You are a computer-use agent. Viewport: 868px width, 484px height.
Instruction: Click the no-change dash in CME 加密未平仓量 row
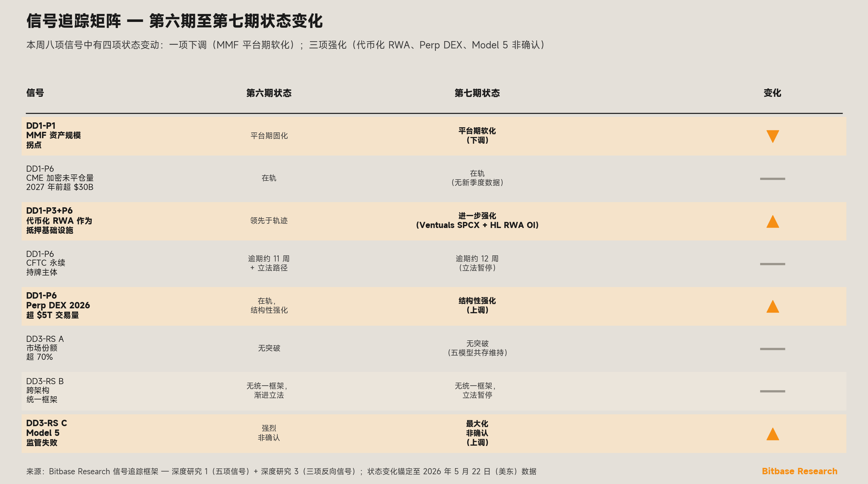point(772,179)
